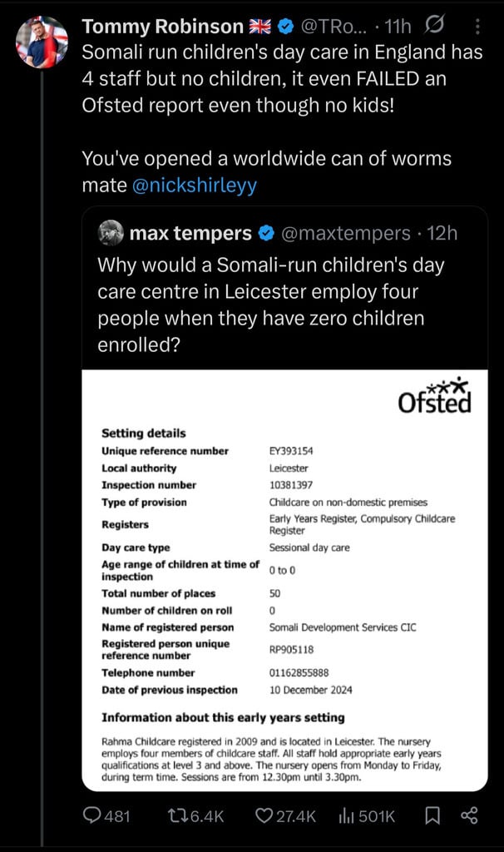Open Tommy Robinson's profile picture
The width and height of the screenshot is (504, 852).
click(x=42, y=42)
